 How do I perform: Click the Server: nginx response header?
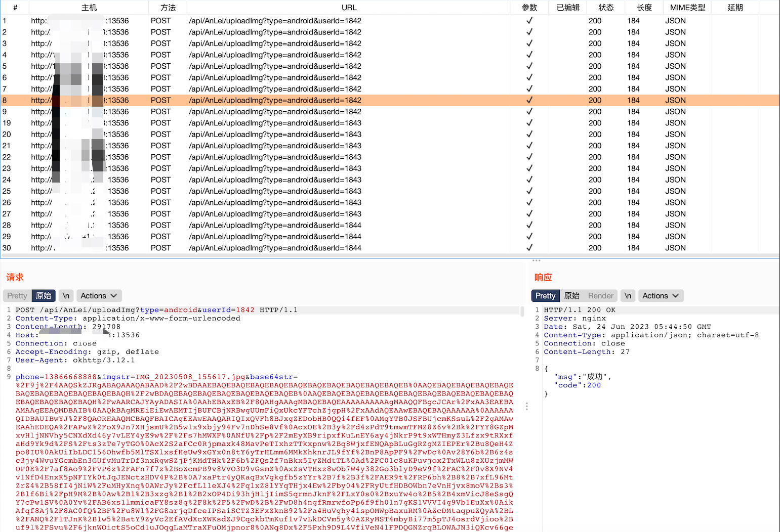point(575,318)
